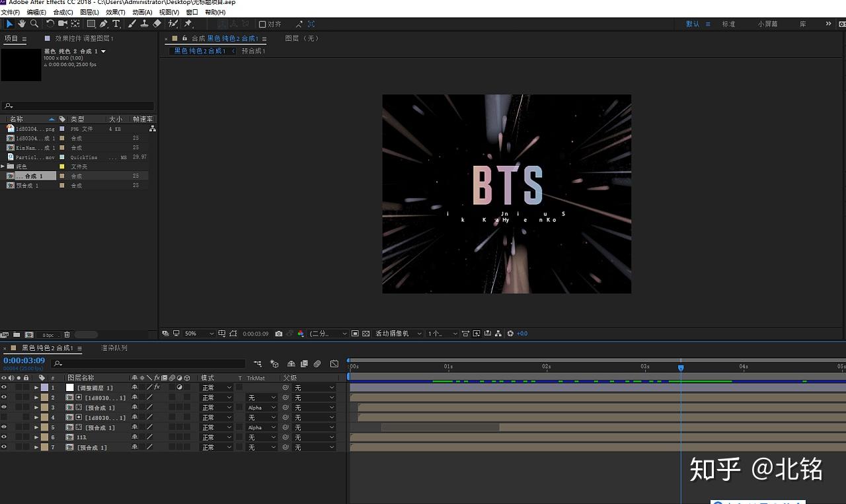Click the new composition icon in Project panel

[29, 335]
